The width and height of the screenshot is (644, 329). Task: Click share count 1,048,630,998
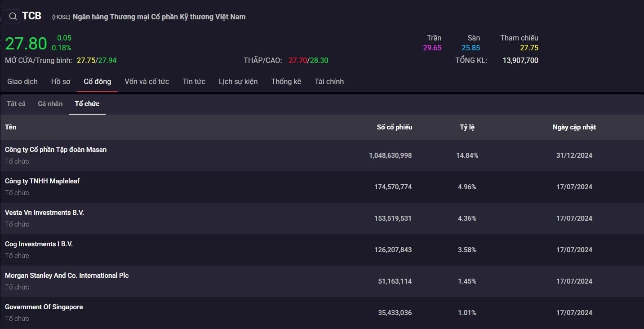click(x=391, y=156)
